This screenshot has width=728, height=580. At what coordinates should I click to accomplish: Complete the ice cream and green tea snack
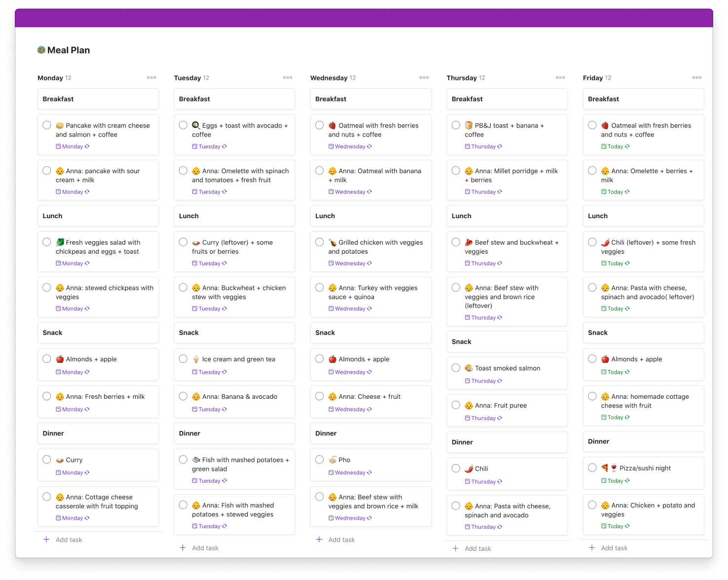(x=183, y=359)
